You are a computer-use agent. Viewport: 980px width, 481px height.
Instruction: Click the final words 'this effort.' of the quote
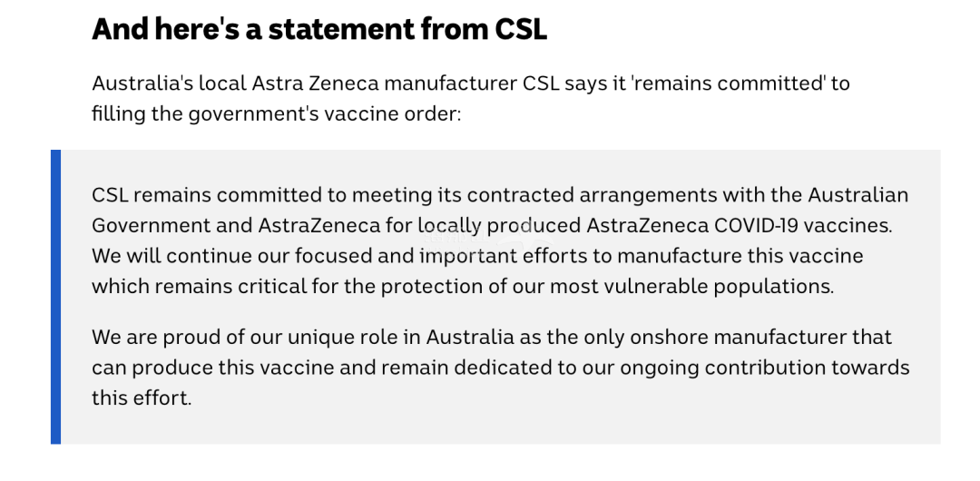coord(142,398)
